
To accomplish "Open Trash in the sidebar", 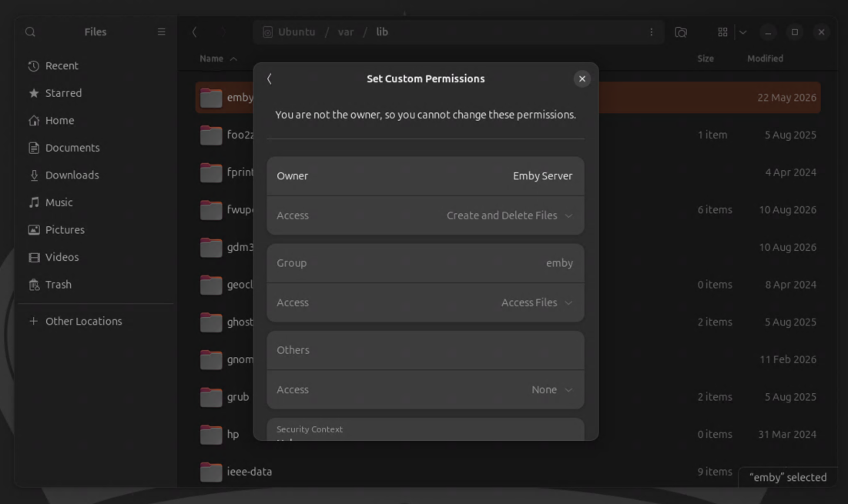I will tap(96, 285).
